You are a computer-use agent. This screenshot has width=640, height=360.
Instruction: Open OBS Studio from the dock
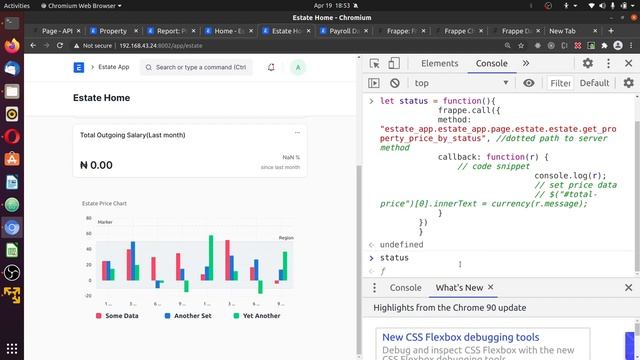coord(12,273)
